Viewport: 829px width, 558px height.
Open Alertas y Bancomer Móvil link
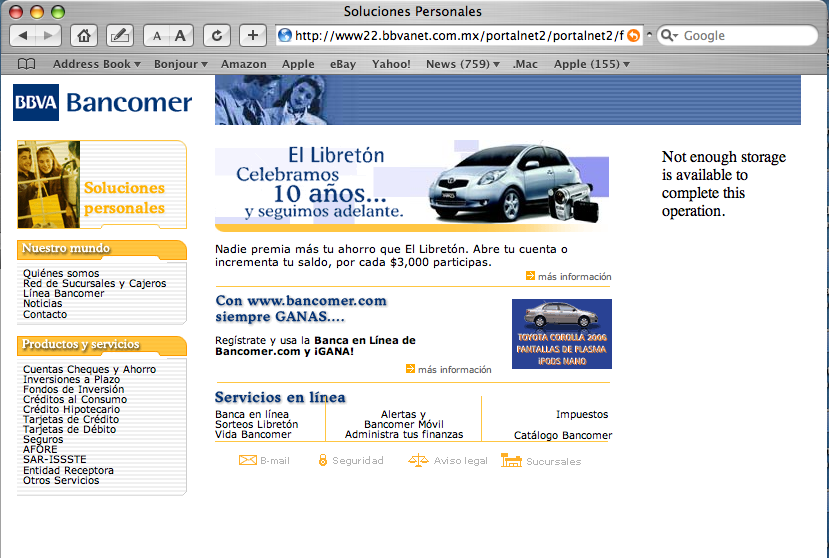pos(404,419)
